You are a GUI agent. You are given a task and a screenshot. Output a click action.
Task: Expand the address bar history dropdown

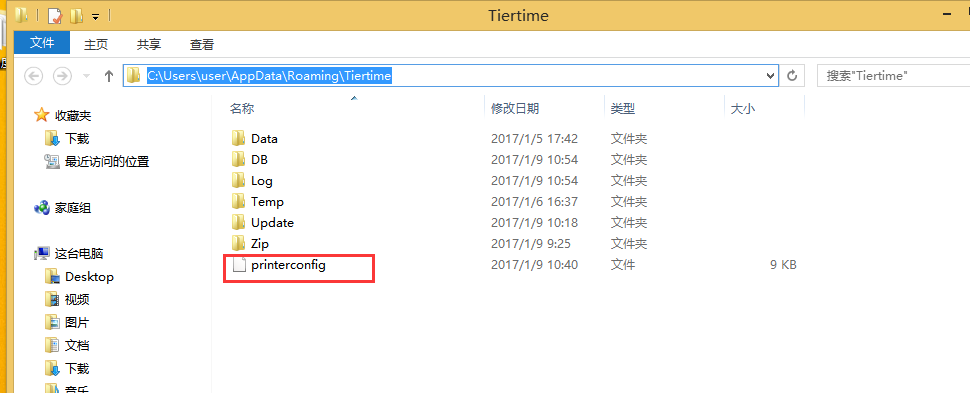770,76
